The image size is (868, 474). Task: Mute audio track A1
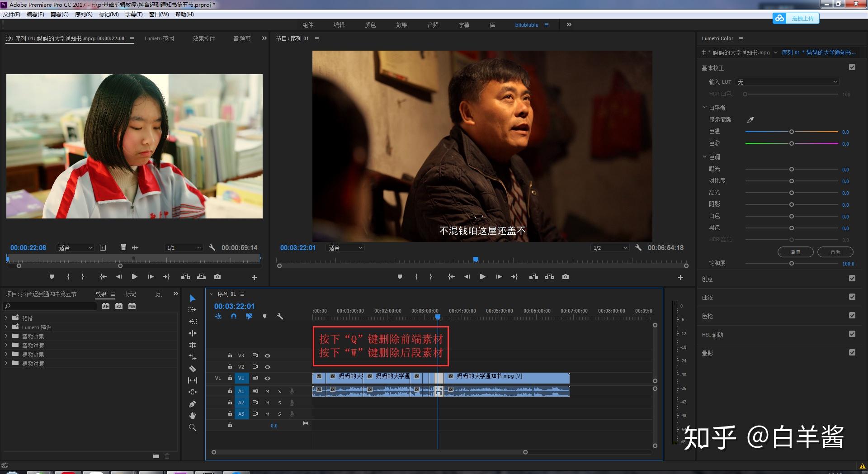pos(267,391)
